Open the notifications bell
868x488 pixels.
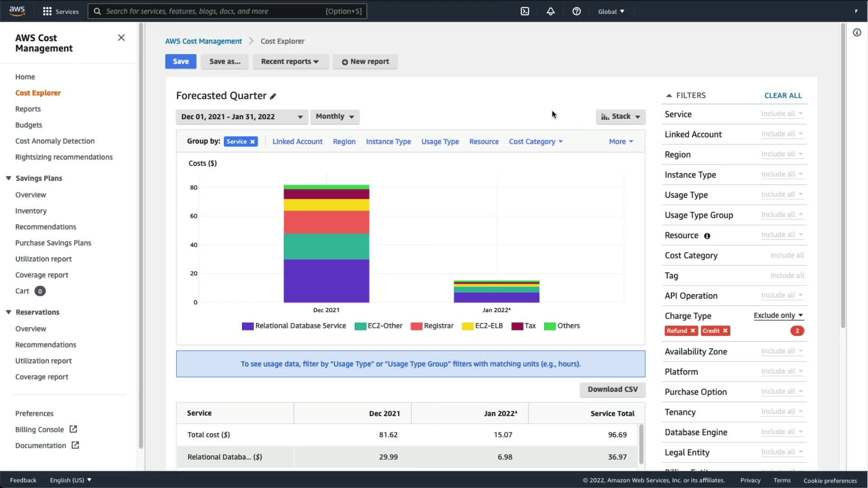coord(551,11)
